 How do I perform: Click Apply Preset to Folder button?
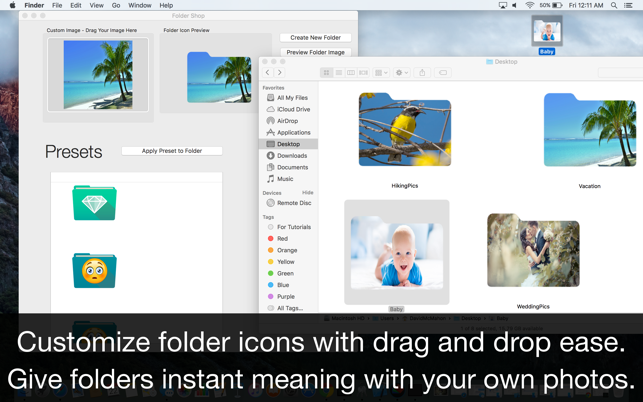click(x=172, y=151)
